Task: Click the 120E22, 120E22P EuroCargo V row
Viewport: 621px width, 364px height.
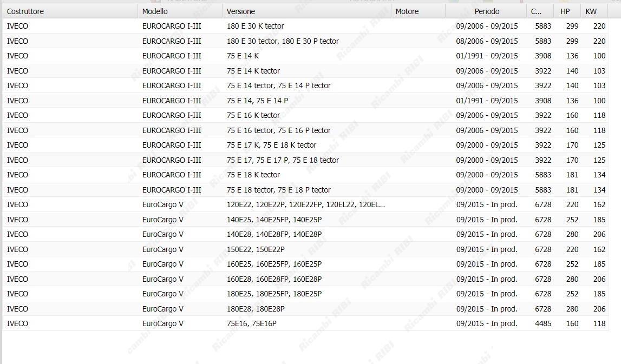Action: (x=305, y=204)
